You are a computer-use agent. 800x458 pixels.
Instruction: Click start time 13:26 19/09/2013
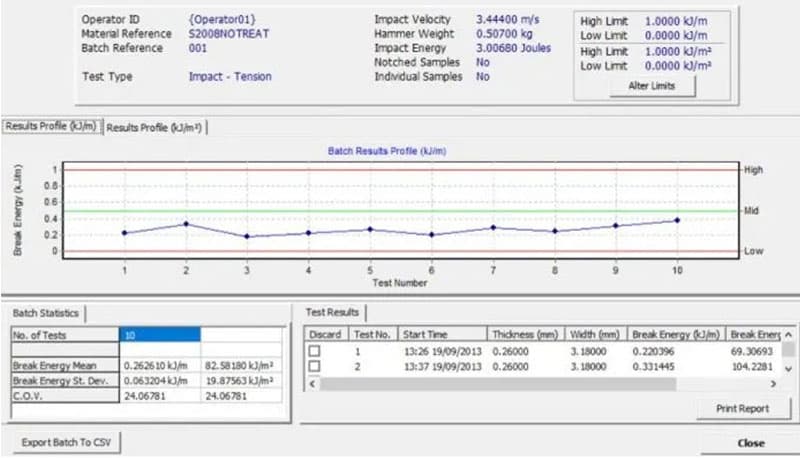click(x=442, y=351)
